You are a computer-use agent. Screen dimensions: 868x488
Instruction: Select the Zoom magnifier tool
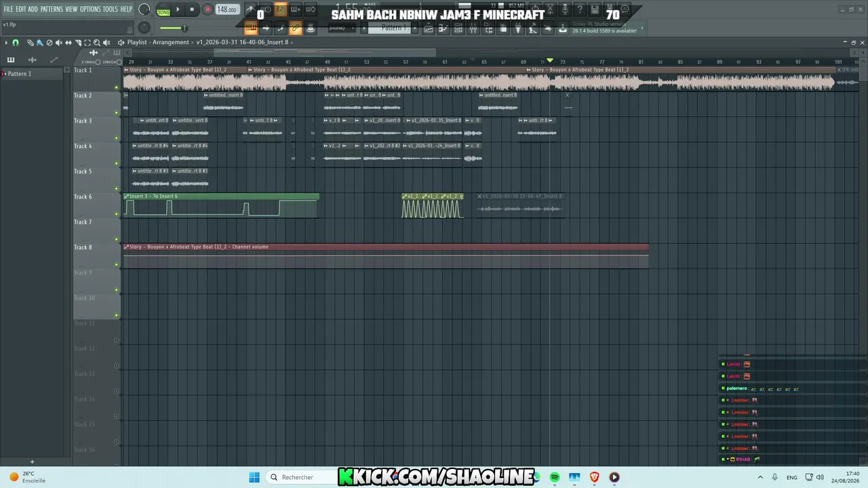click(97, 43)
